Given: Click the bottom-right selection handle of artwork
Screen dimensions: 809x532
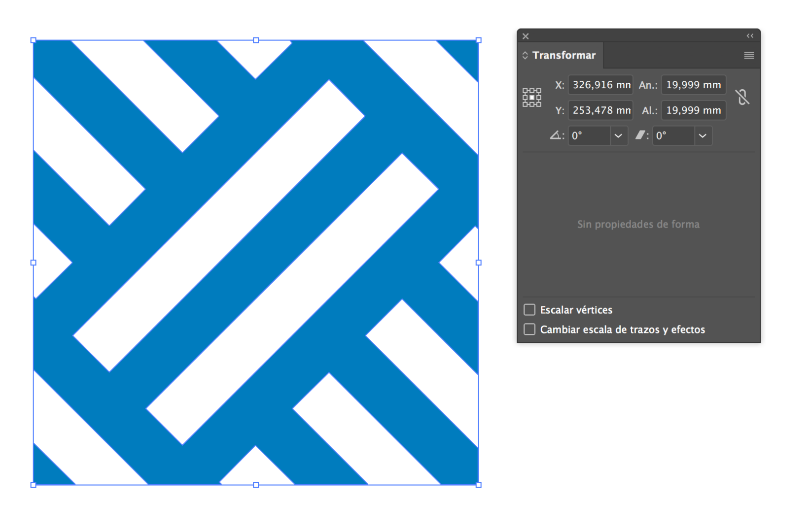Looking at the screenshot, I should tap(478, 485).
